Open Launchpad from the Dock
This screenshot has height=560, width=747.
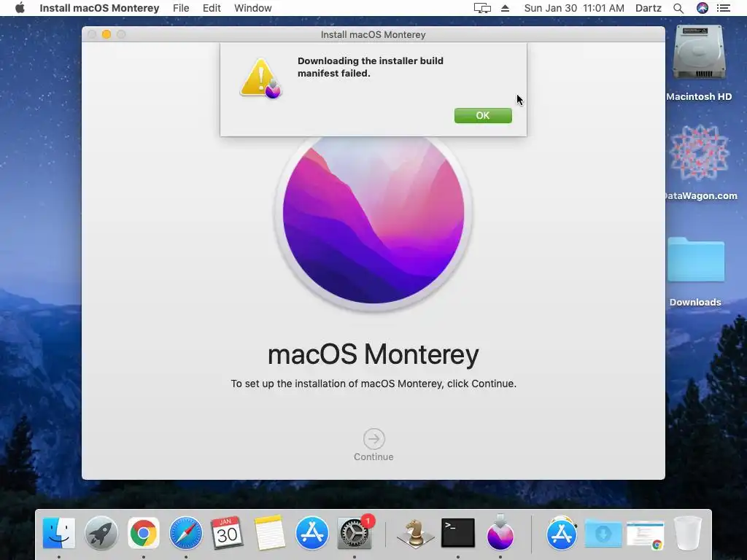tap(101, 533)
